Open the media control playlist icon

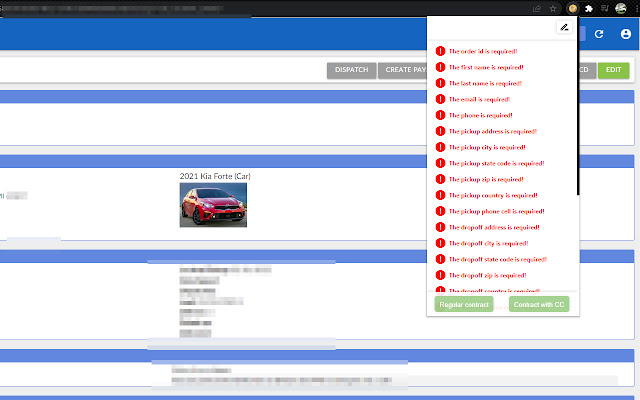(x=604, y=8)
